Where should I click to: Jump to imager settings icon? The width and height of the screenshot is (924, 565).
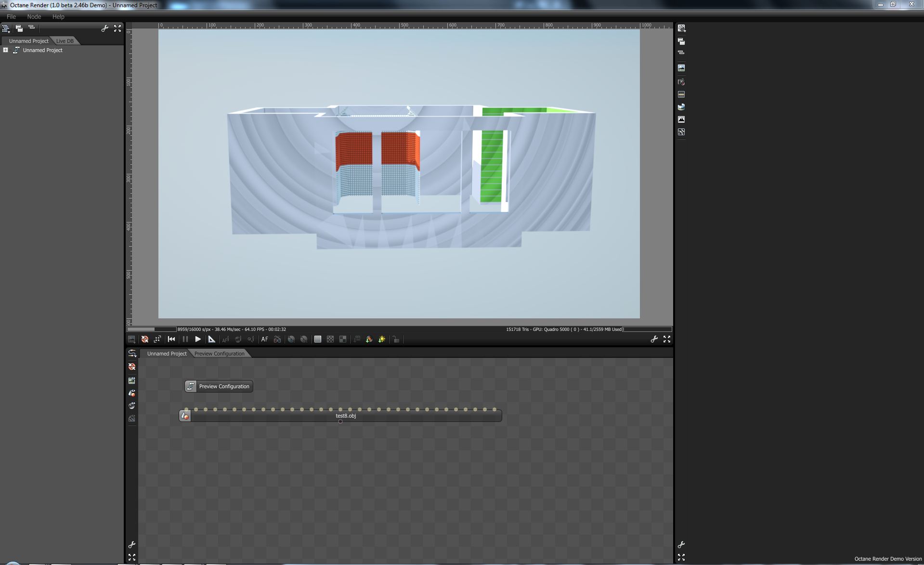[x=681, y=119]
